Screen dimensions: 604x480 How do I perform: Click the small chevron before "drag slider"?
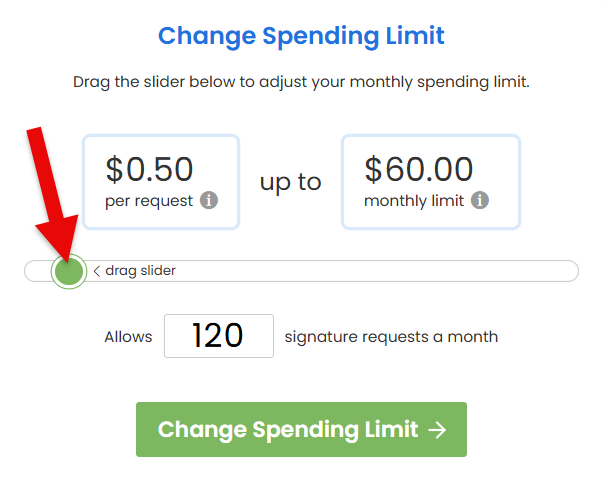pos(97,271)
